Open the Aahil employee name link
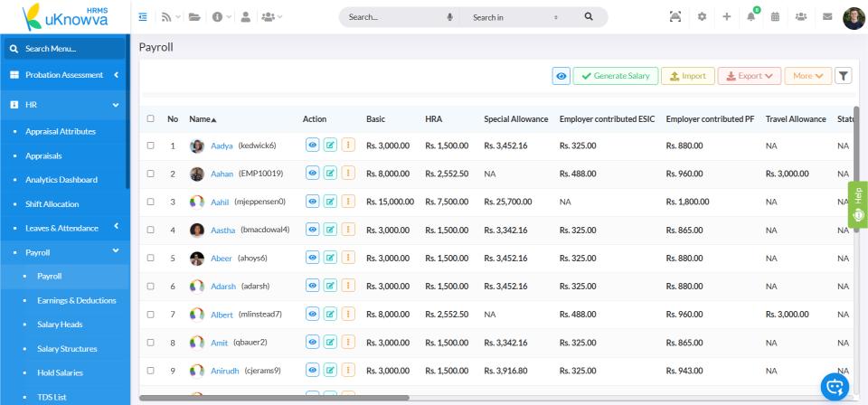 point(222,202)
